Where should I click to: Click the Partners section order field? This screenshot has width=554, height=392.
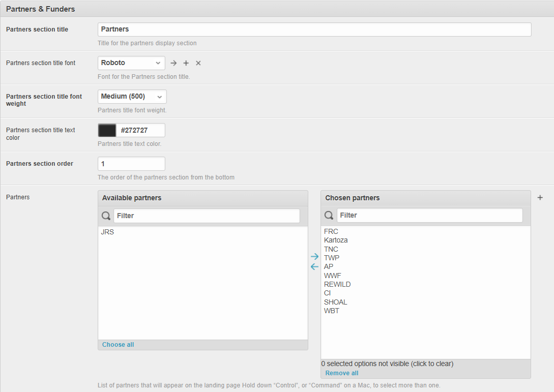point(131,164)
